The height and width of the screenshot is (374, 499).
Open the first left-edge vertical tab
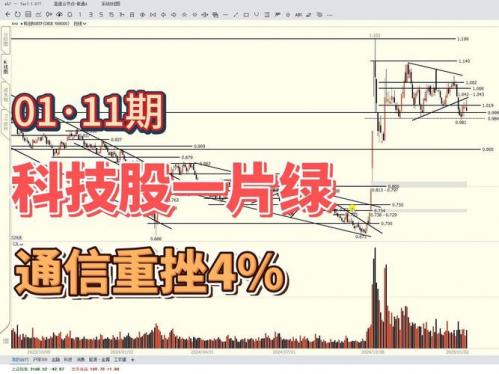(6, 40)
